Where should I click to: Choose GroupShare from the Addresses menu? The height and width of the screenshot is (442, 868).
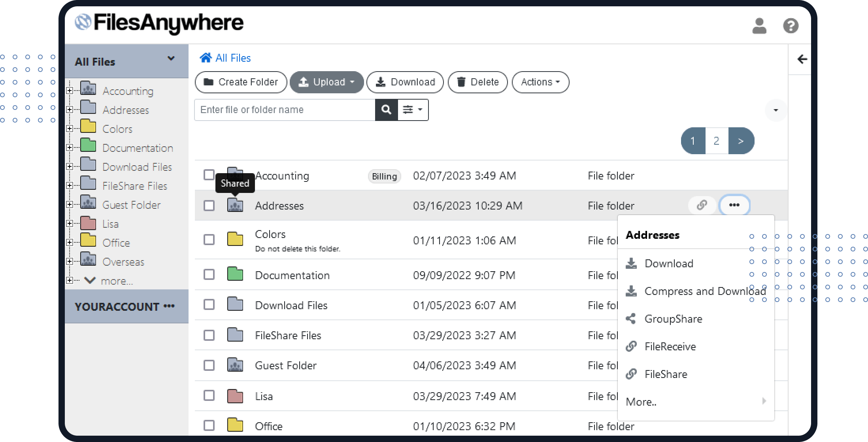point(673,319)
